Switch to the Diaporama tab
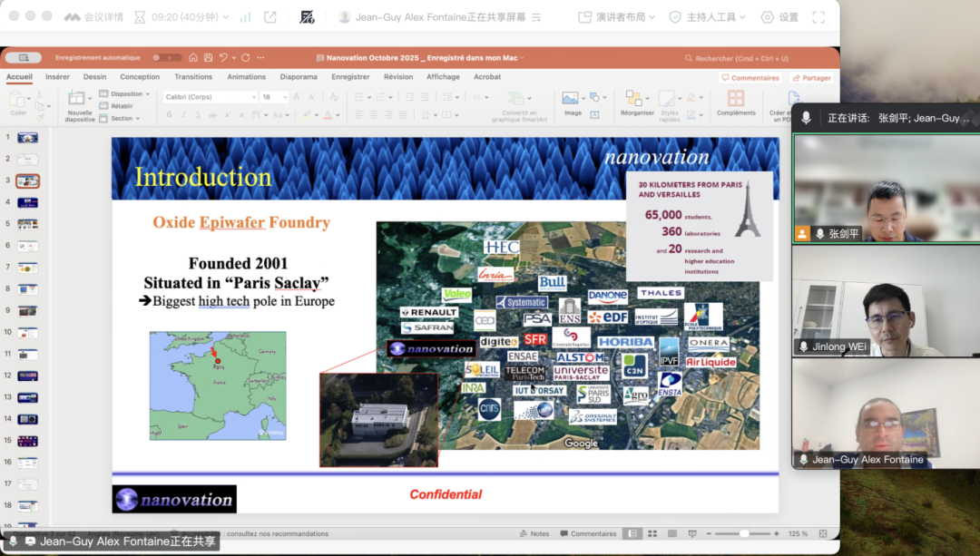The image size is (980, 556). click(x=299, y=77)
